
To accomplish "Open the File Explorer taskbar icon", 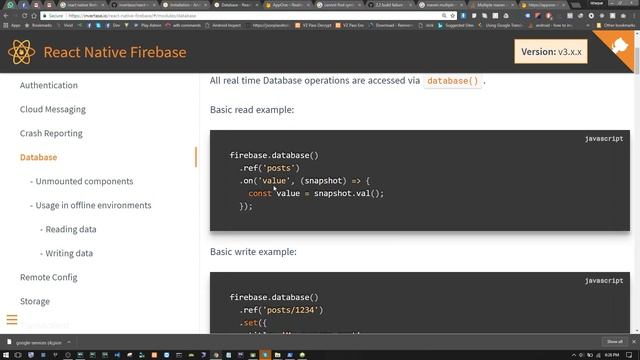I will [x=277, y=355].
